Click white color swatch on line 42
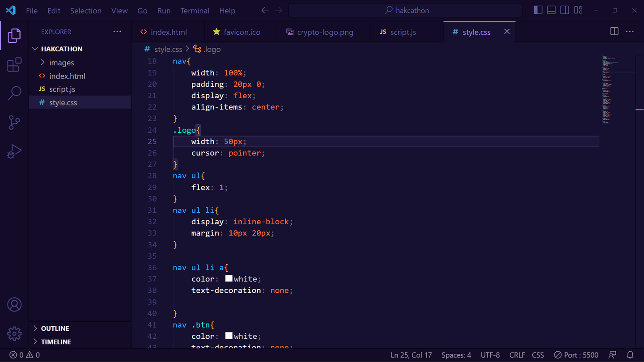The image size is (644, 362). coord(229,336)
